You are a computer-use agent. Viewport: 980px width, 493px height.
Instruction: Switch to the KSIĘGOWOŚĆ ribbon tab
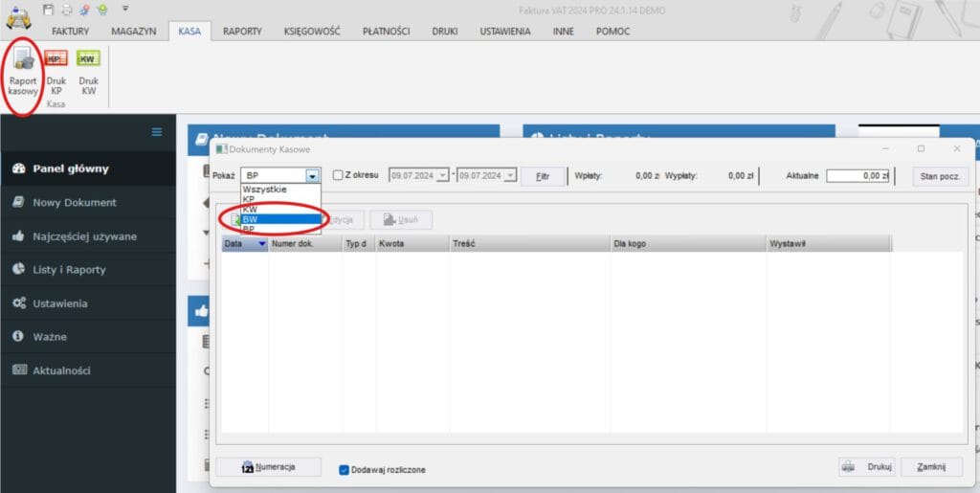[x=312, y=31]
